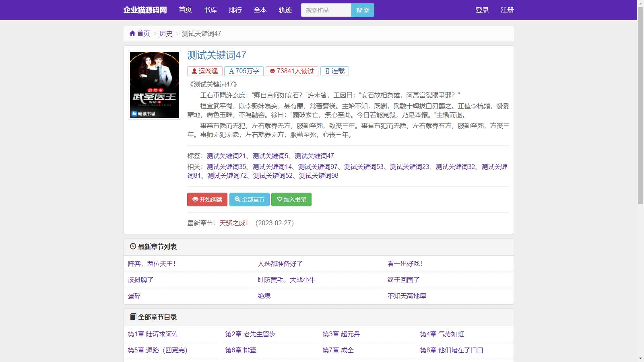Open the 书库 menu item
This screenshot has width=644, height=362.
(210, 10)
